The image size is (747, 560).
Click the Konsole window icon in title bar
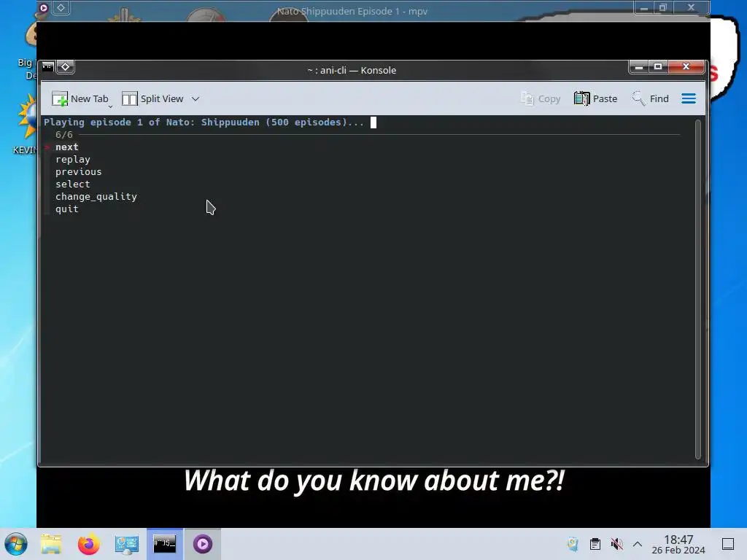coord(47,66)
